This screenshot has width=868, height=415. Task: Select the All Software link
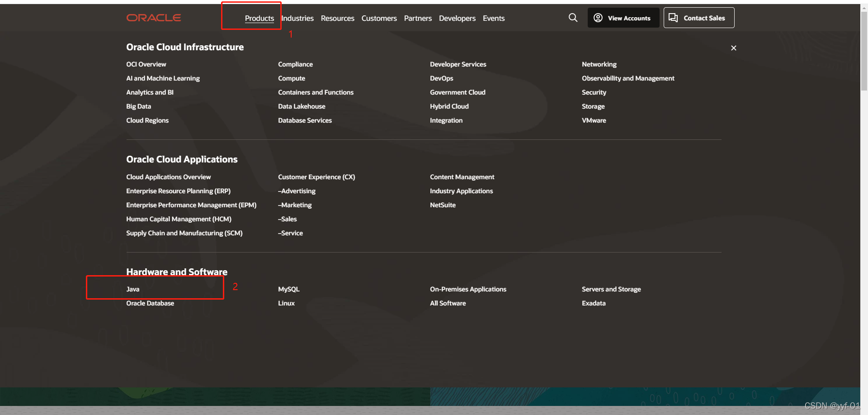pos(448,303)
